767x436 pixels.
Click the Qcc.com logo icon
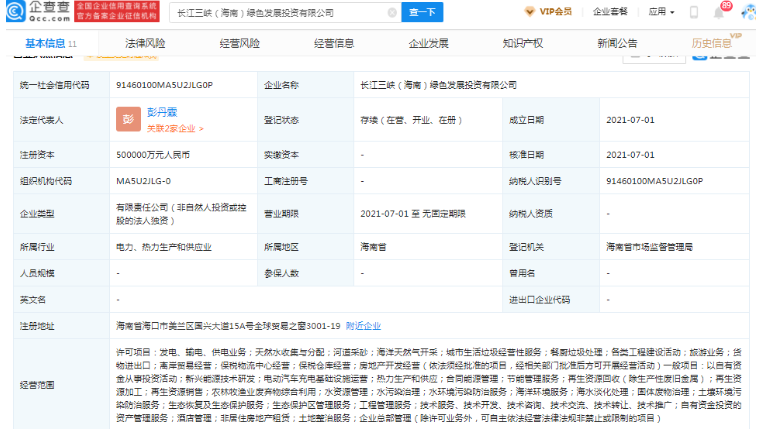tap(16, 12)
